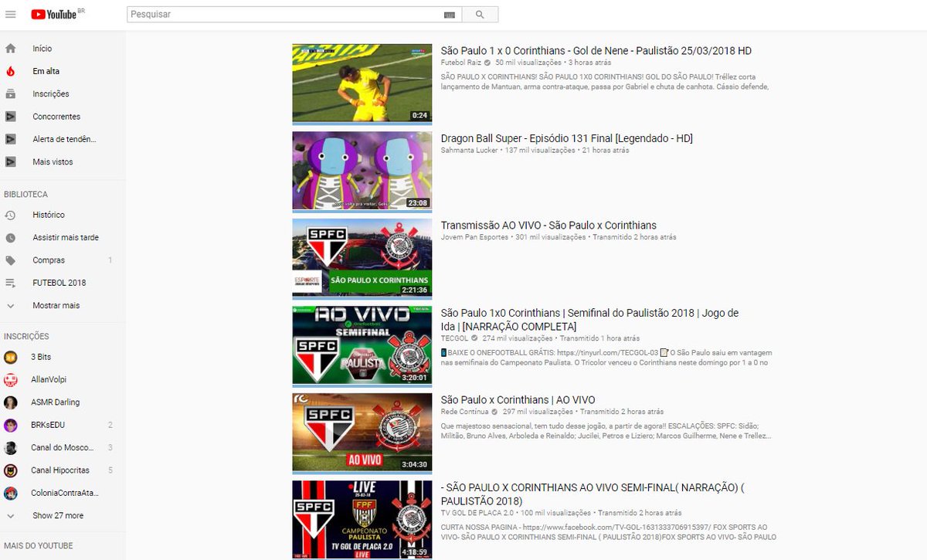Play Jovem Pan São Paulo x Corinthians thumbnail

[362, 257]
